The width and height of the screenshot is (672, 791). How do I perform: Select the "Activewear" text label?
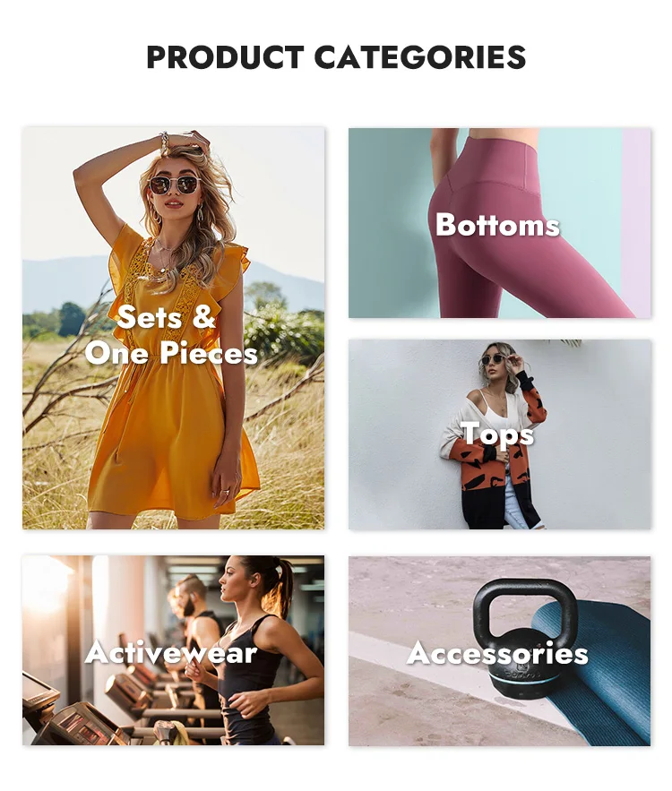(x=171, y=652)
